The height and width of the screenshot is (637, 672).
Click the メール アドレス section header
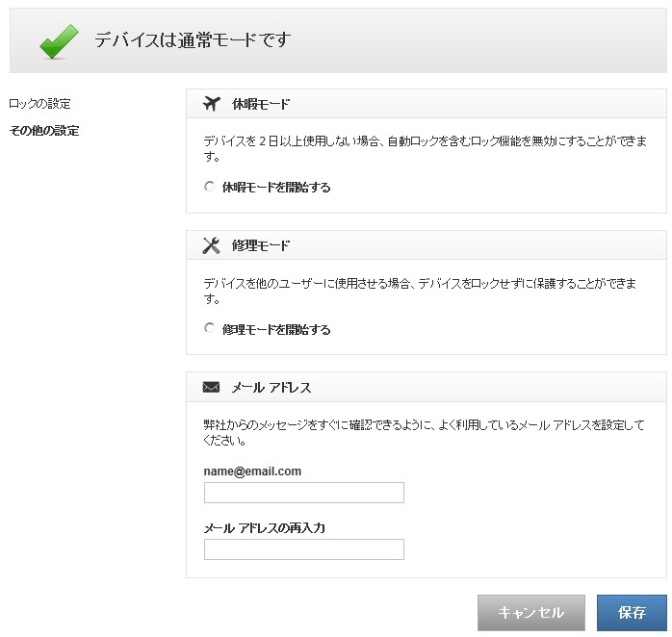[271, 388]
